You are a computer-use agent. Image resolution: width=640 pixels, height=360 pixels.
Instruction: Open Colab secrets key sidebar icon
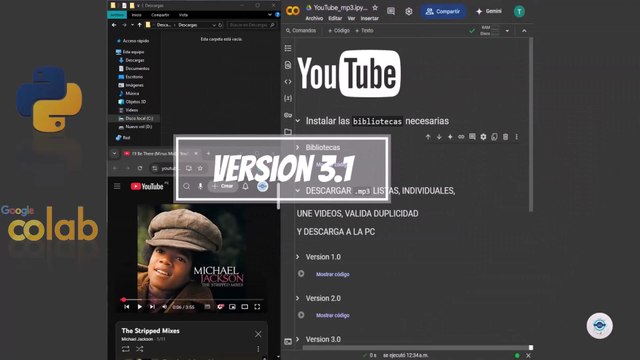[288, 115]
